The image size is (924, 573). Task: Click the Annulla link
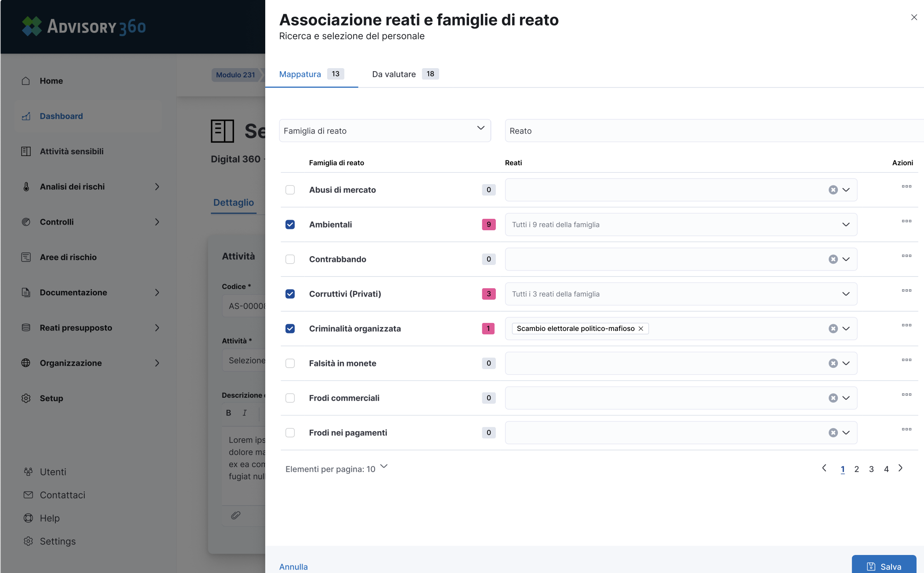point(293,567)
